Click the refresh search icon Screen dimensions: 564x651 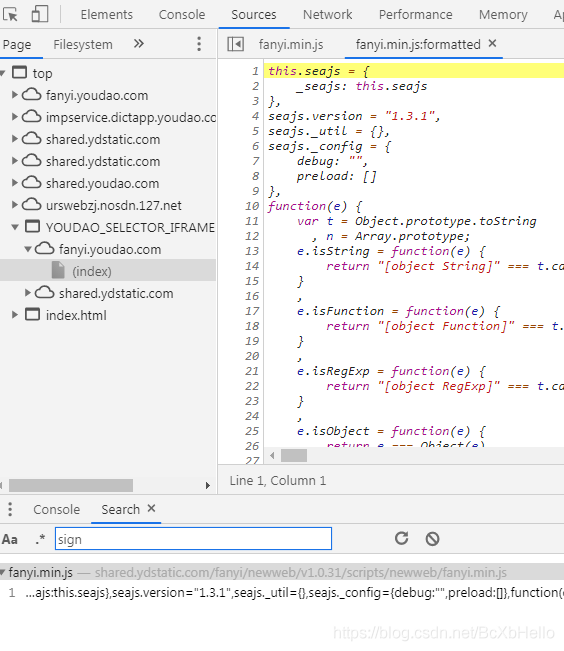pos(402,538)
